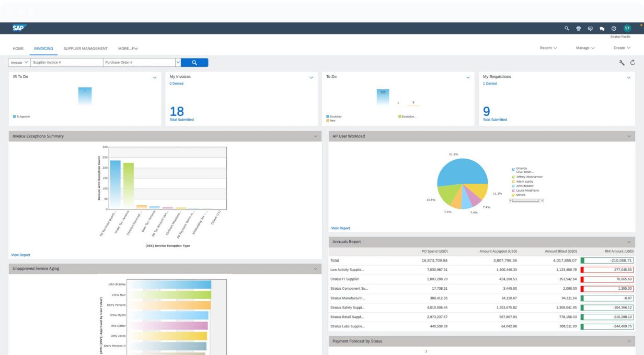Open the help question mark icon
Screen dimensions: 644x355
click(613, 28)
